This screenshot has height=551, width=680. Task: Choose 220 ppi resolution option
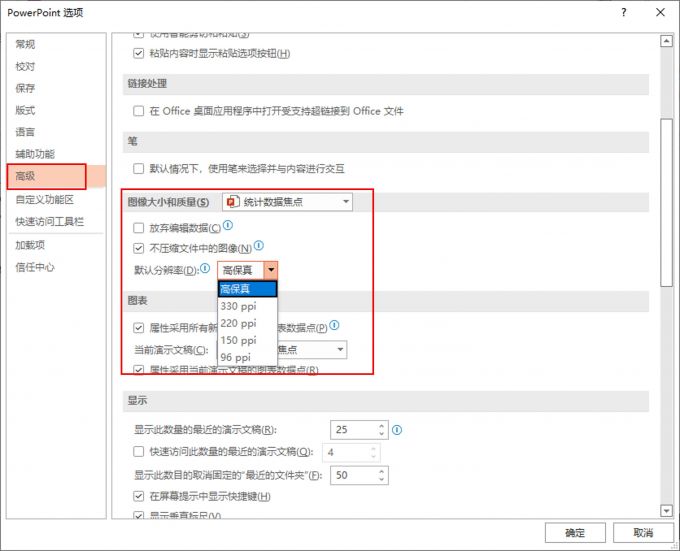pyautogui.click(x=247, y=323)
